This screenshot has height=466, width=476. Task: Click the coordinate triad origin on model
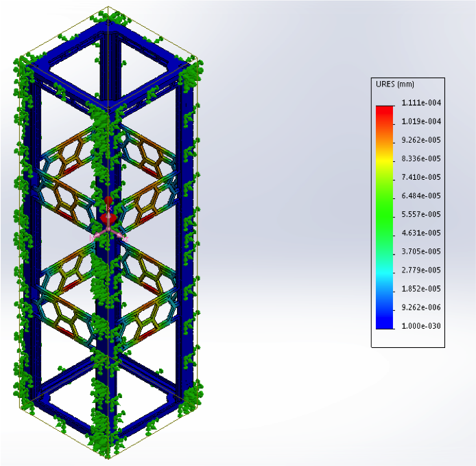coord(108,229)
